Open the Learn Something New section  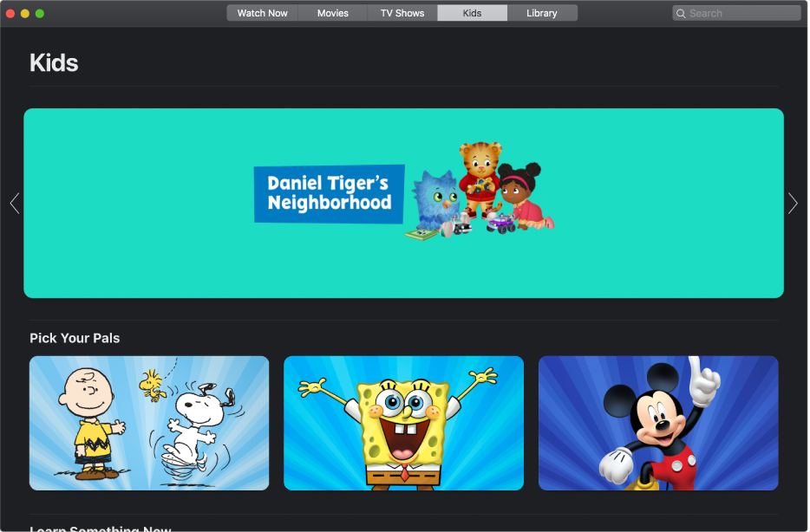pyautogui.click(x=101, y=528)
